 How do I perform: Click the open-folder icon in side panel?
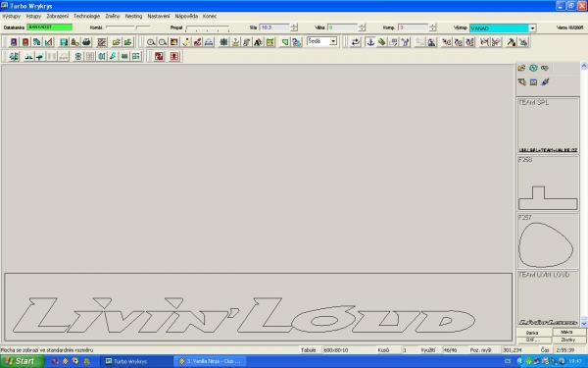click(521, 68)
